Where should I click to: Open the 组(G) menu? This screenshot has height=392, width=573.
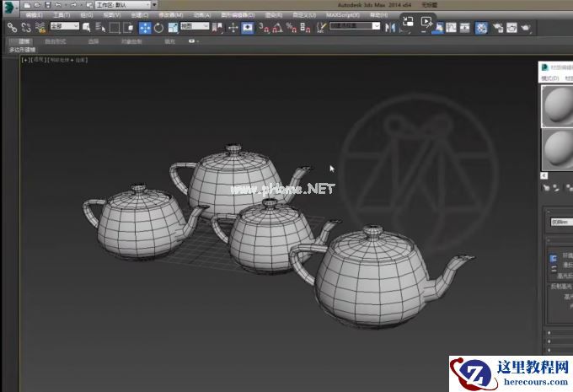[86, 15]
